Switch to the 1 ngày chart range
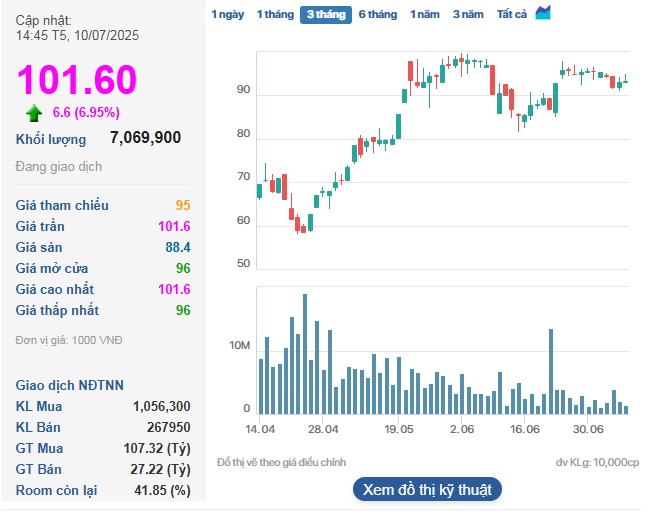Image resolution: width=668 pixels, height=517 pixels. pyautogui.click(x=227, y=14)
